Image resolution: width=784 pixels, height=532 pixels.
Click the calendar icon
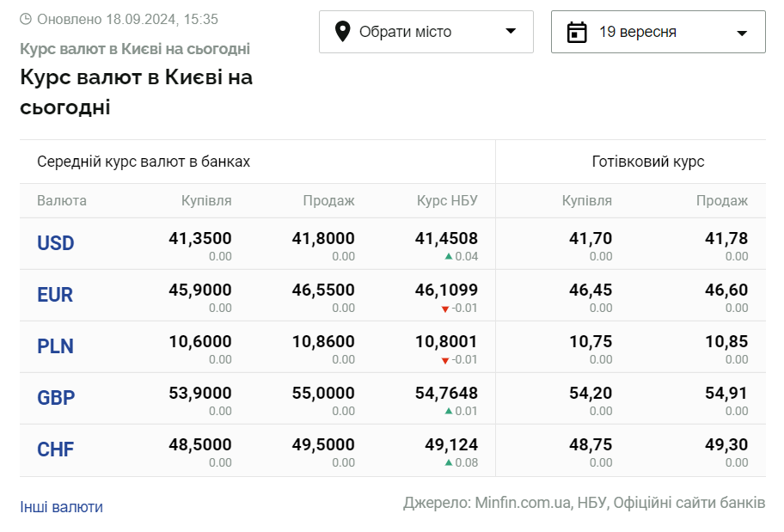coord(577,32)
